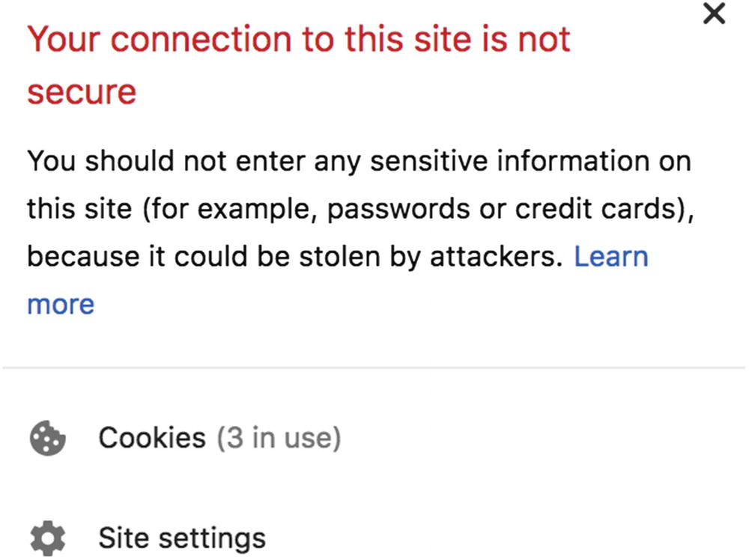Viewport: 749px width, 560px height.
Task: Click the cookie icon
Action: click(48, 438)
